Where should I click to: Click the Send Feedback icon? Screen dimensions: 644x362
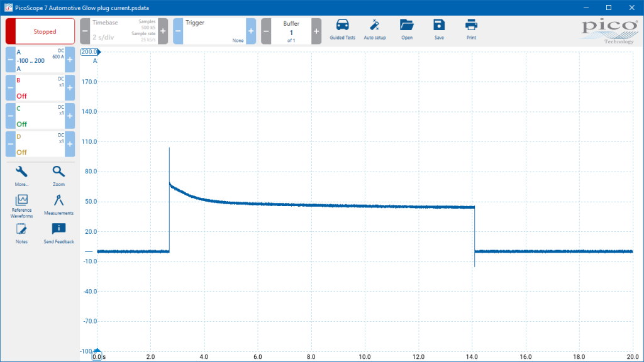point(58,234)
